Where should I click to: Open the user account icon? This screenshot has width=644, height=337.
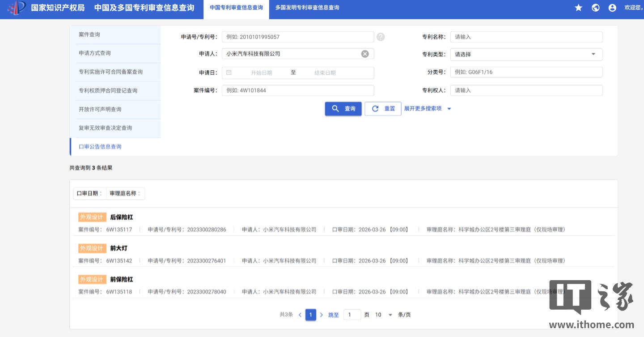(612, 8)
